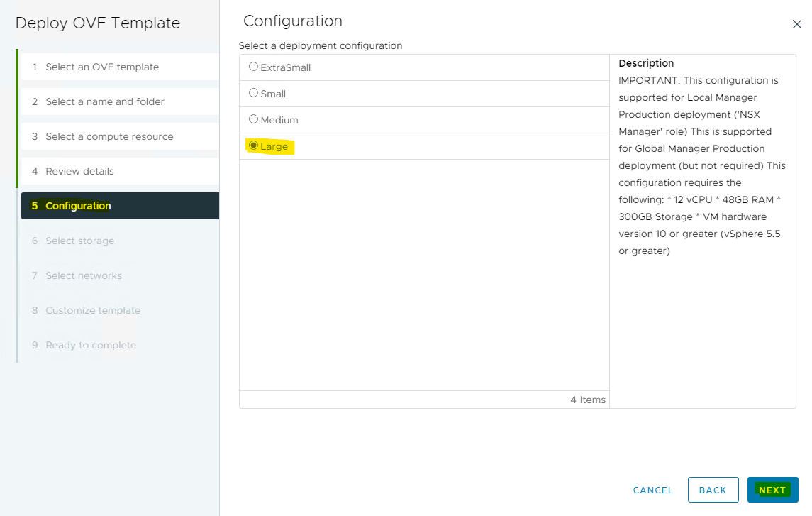Click the 'Deploy OVF Template' wizard title
812x516 pixels.
98,23
